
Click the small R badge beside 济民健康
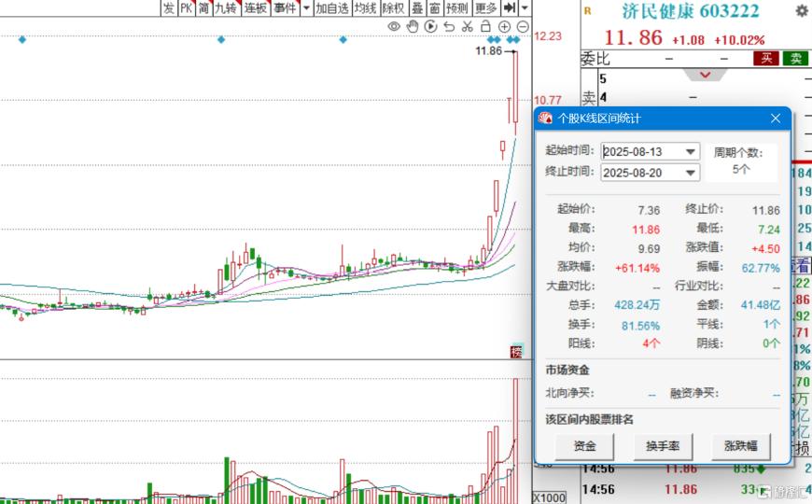[587, 11]
